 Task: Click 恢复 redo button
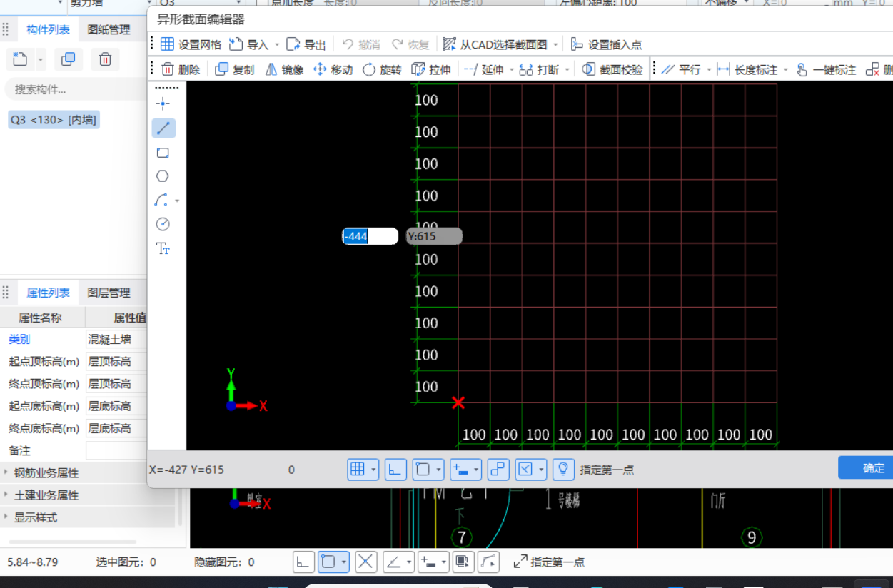[x=410, y=44]
